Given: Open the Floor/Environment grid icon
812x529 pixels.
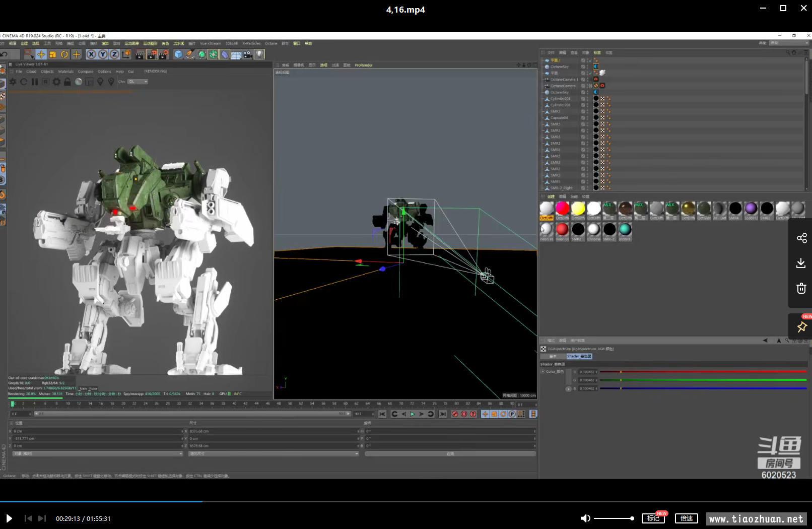Looking at the screenshot, I should click(x=236, y=54).
